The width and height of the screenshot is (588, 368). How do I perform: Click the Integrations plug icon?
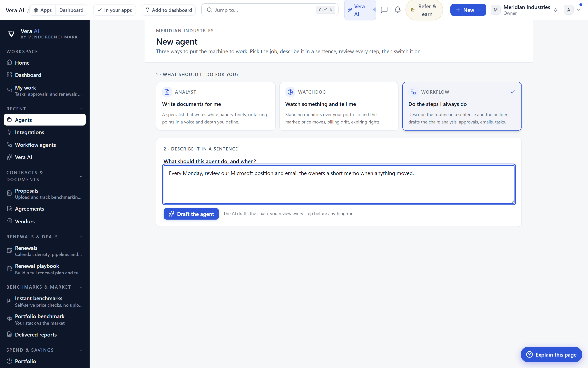[9, 132]
